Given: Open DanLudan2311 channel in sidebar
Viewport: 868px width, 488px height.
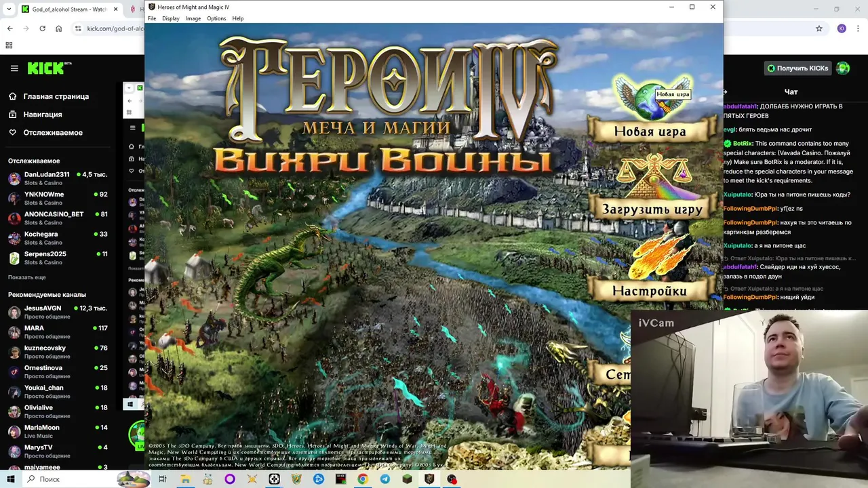Looking at the screenshot, I should coord(58,178).
